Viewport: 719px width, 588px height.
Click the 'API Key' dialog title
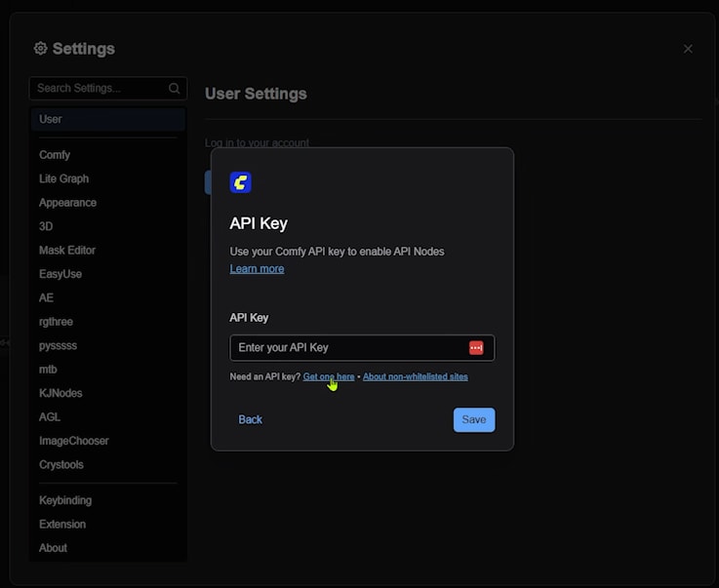pyautogui.click(x=259, y=223)
